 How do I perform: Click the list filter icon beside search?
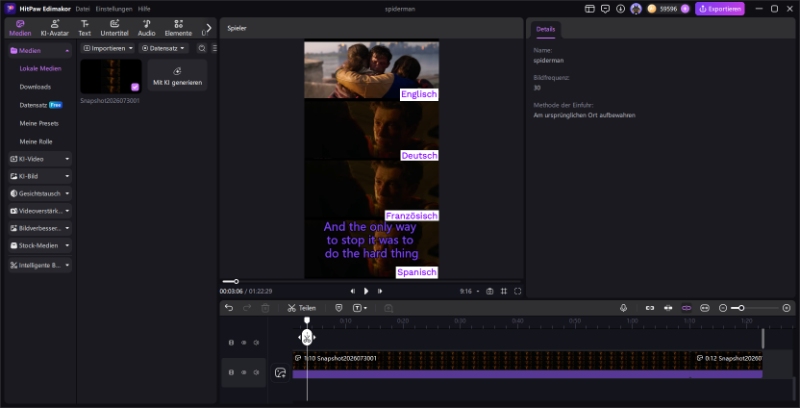click(214, 48)
